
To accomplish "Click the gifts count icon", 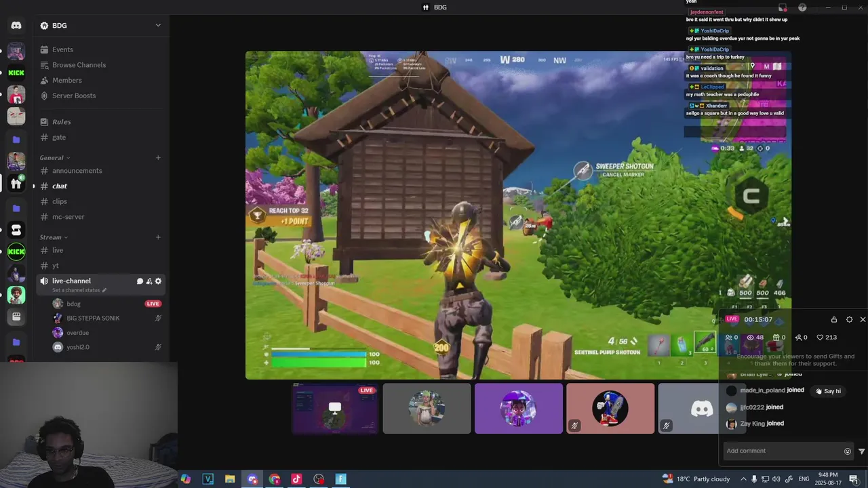I will [776, 338].
